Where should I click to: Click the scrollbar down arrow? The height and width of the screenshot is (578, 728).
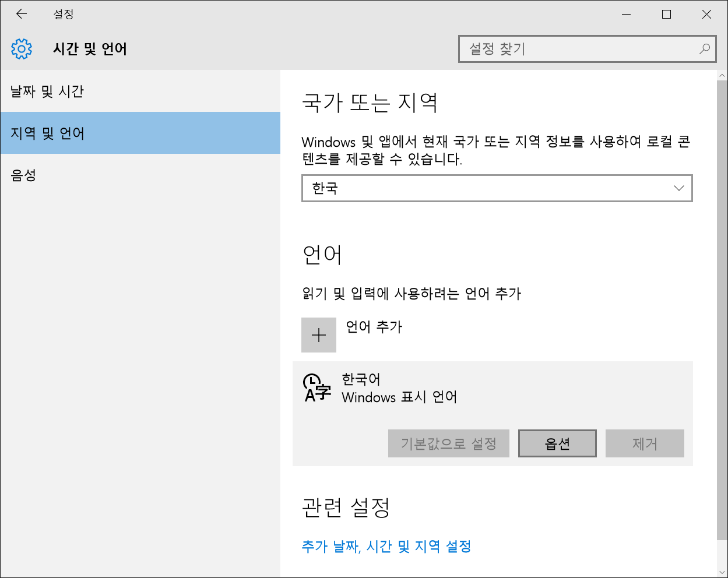click(723, 572)
